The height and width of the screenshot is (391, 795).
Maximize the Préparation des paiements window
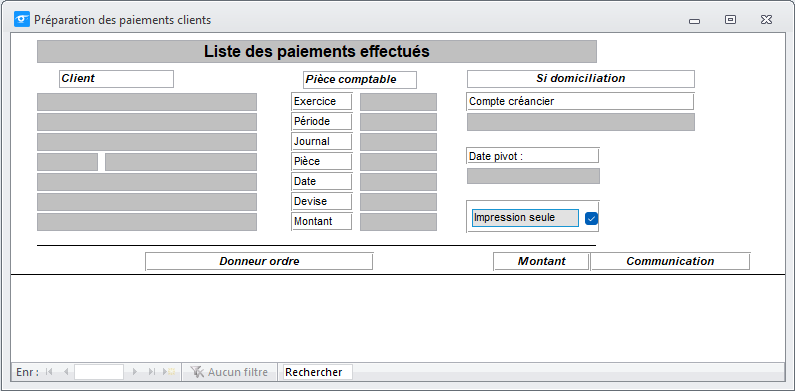pyautogui.click(x=730, y=20)
